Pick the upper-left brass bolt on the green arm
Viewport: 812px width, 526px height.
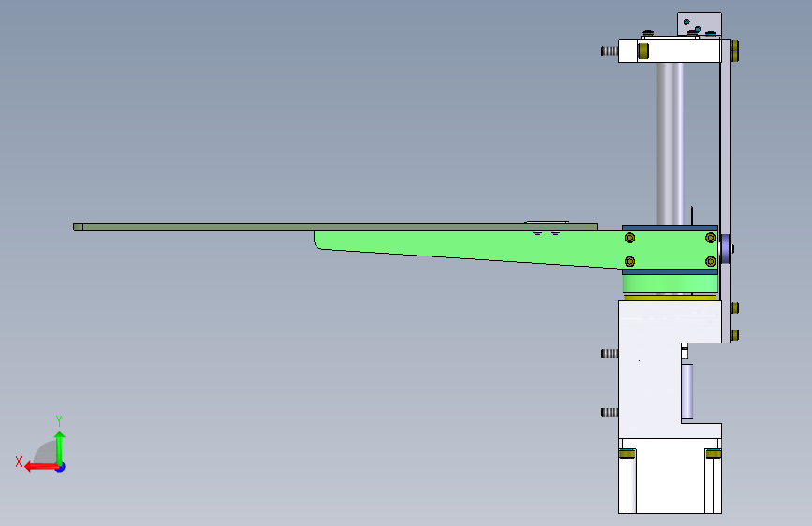coord(629,238)
